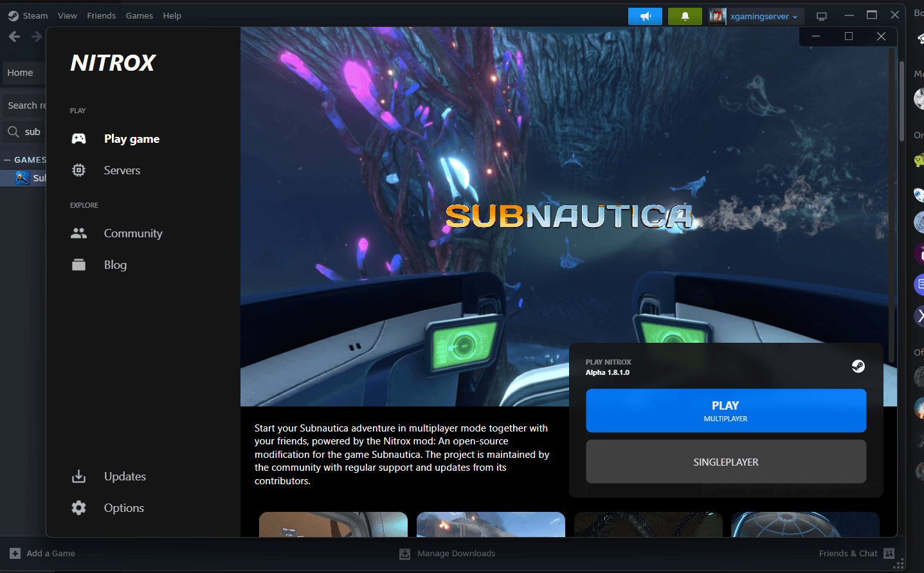Go back using Steam's back arrow
This screenshot has width=924, height=573.
pos(14,37)
